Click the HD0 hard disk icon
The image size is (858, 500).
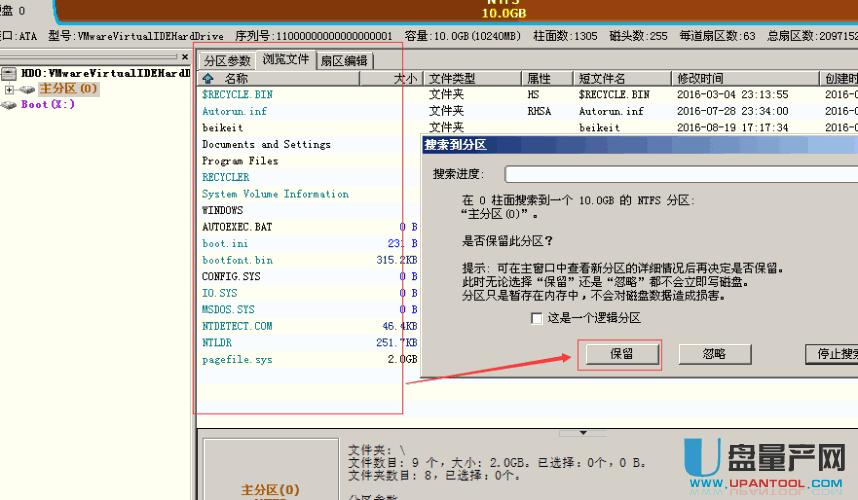10,73
